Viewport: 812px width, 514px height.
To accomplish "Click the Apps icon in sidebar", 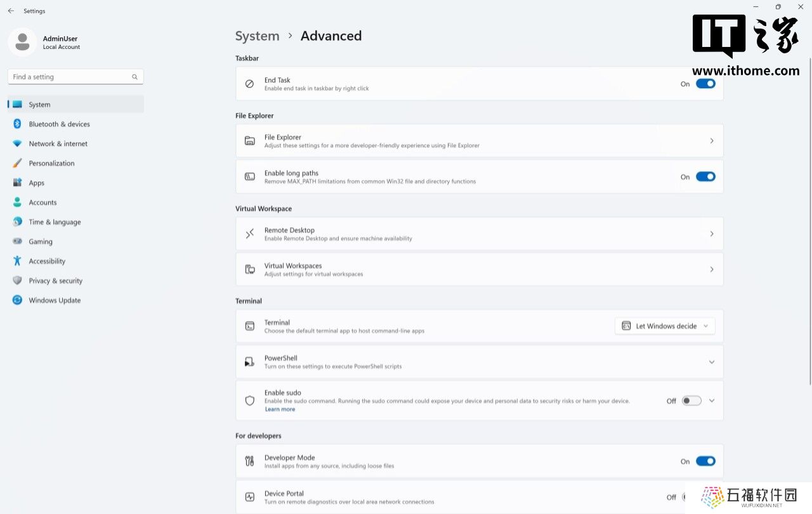I will click(x=17, y=183).
